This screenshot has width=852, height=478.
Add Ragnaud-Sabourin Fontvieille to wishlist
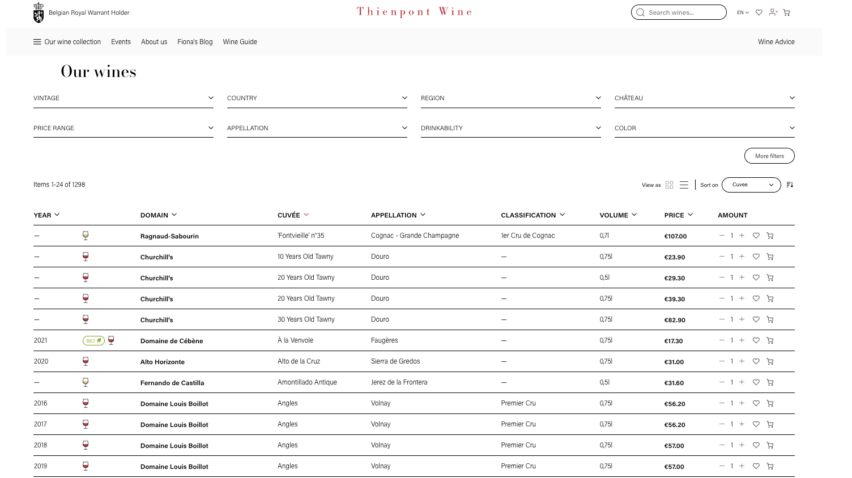(756, 236)
